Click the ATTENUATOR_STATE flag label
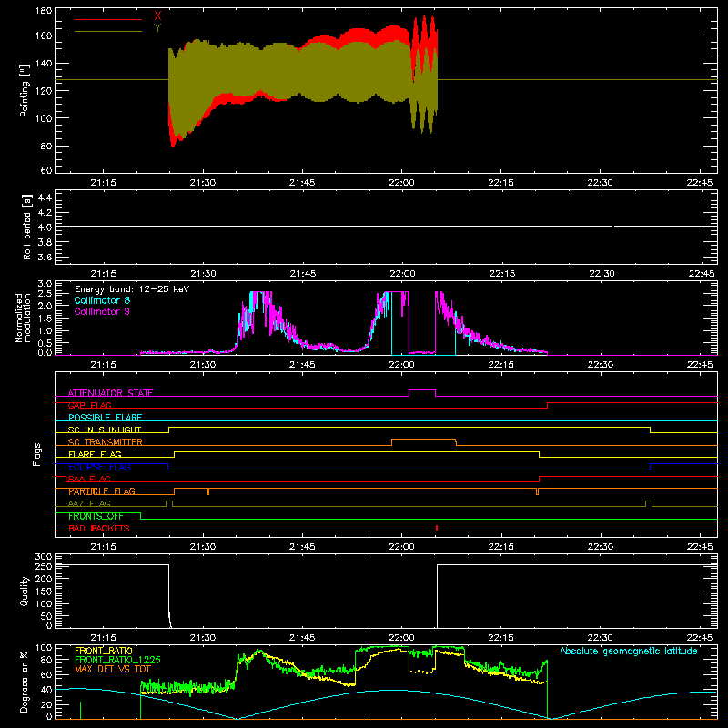This screenshot has width=728, height=728. click(110, 393)
